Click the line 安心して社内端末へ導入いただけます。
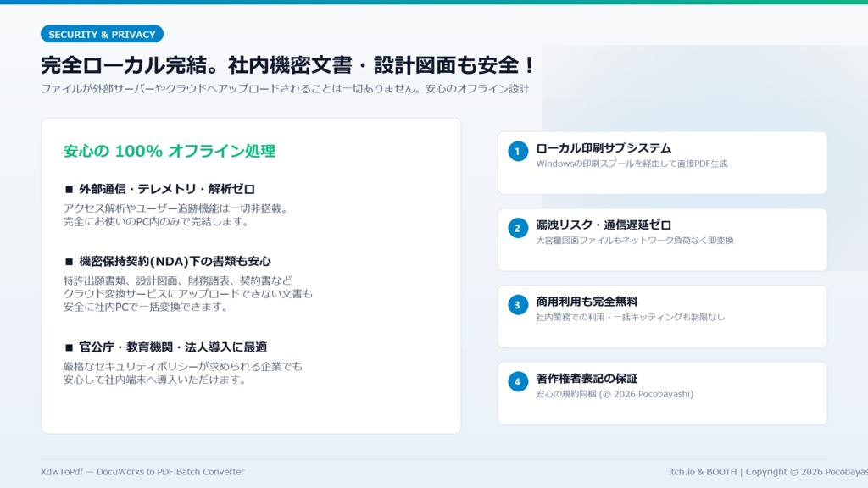 point(155,380)
